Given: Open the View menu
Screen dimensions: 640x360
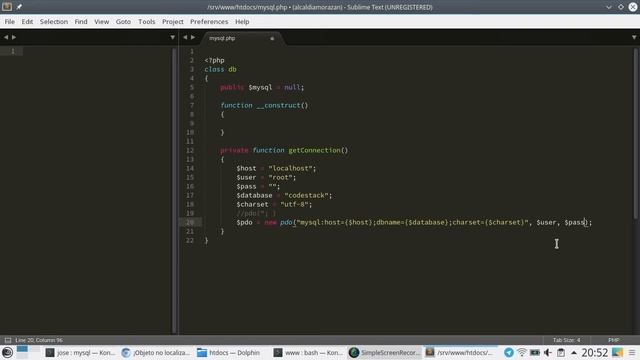Looking at the screenshot, I should tap(102, 22).
